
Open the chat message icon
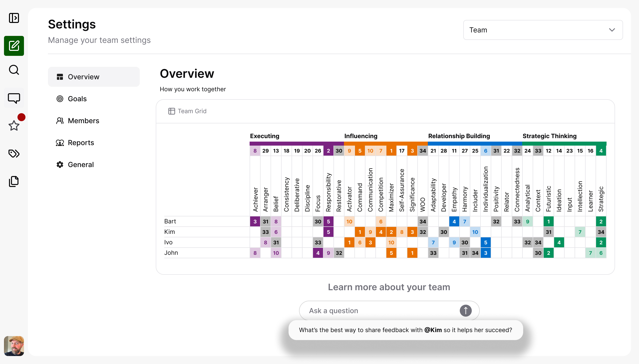14,98
